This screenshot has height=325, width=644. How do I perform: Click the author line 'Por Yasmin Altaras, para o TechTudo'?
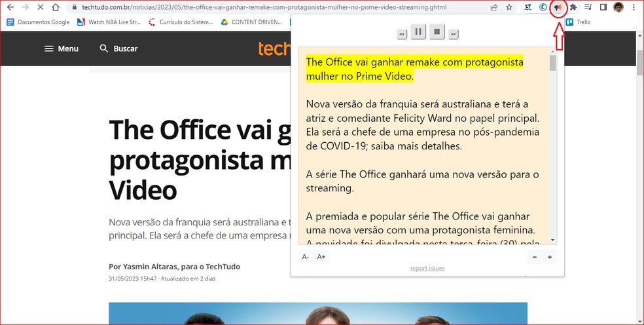(x=175, y=267)
